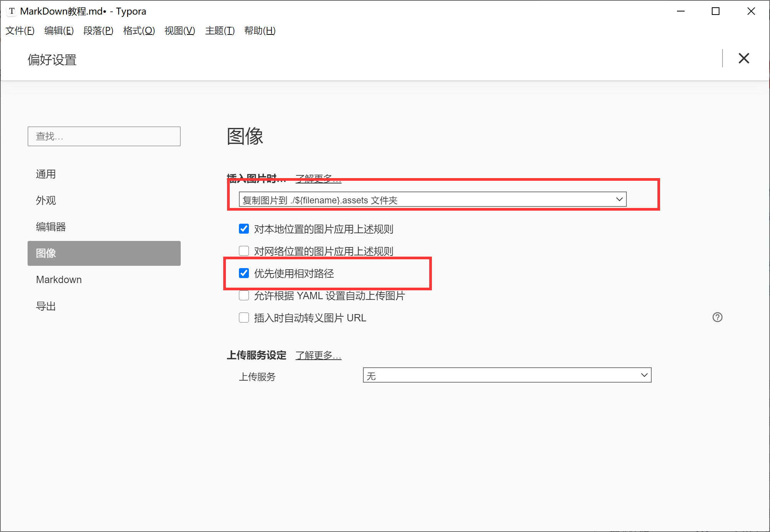Open the image insert action dropdown
This screenshot has width=770, height=532.
(433, 200)
